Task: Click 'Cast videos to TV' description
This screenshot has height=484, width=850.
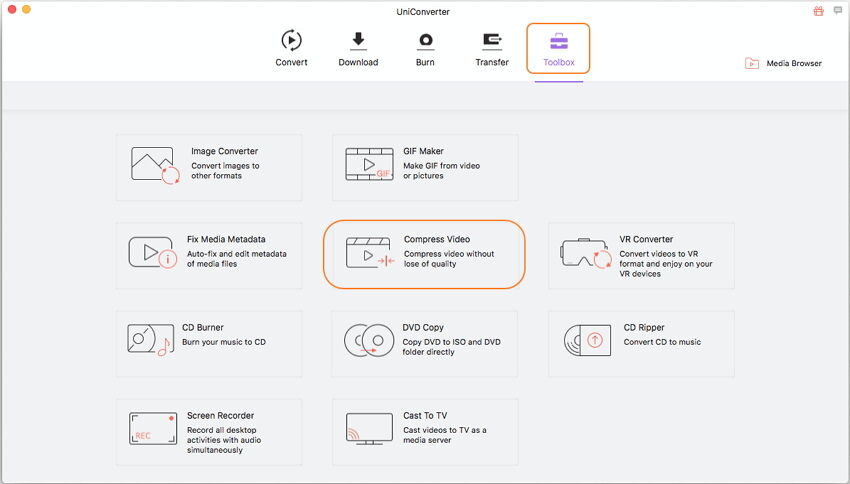Action: [445, 435]
